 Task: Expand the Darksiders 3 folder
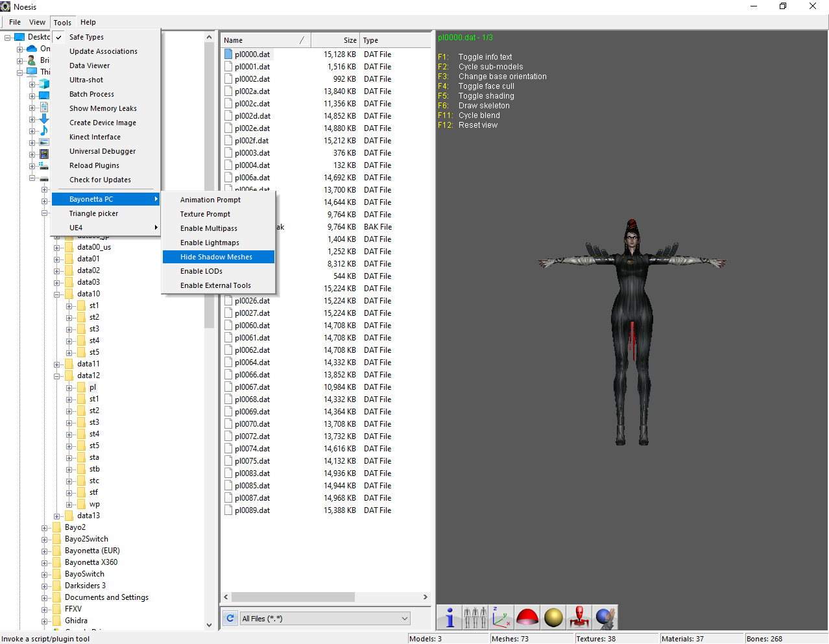point(45,586)
